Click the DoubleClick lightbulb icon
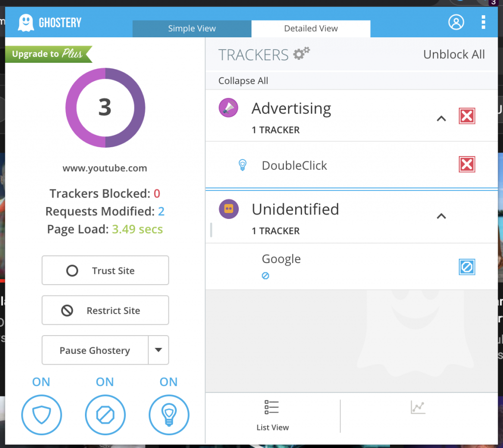 tap(243, 165)
